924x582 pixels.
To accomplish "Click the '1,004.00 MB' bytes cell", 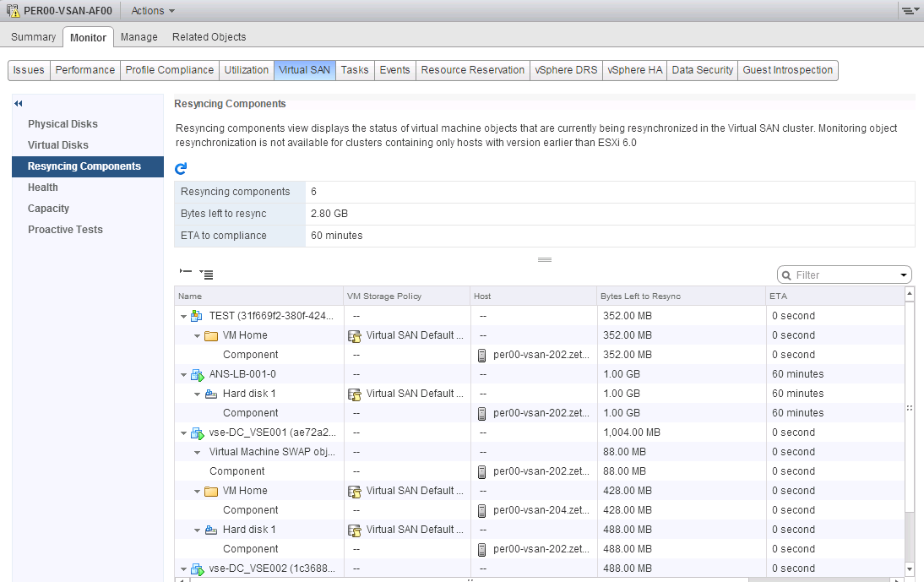I will [x=632, y=433].
